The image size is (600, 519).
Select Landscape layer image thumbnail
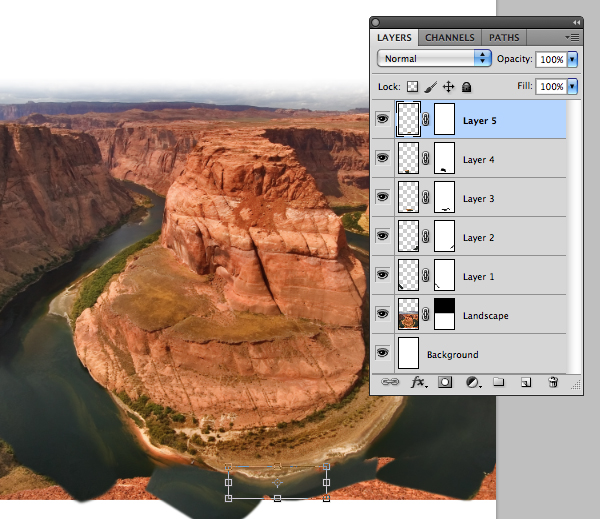tap(408, 314)
